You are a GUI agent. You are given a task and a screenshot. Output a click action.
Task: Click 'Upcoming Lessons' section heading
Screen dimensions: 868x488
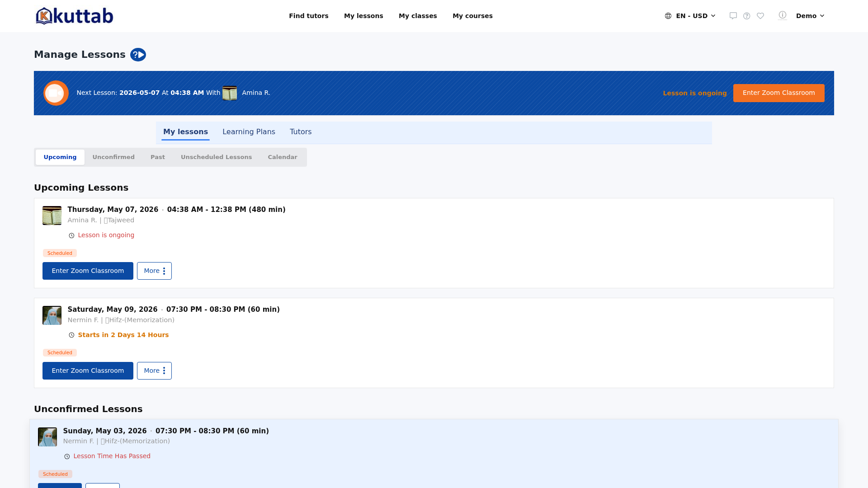81,188
